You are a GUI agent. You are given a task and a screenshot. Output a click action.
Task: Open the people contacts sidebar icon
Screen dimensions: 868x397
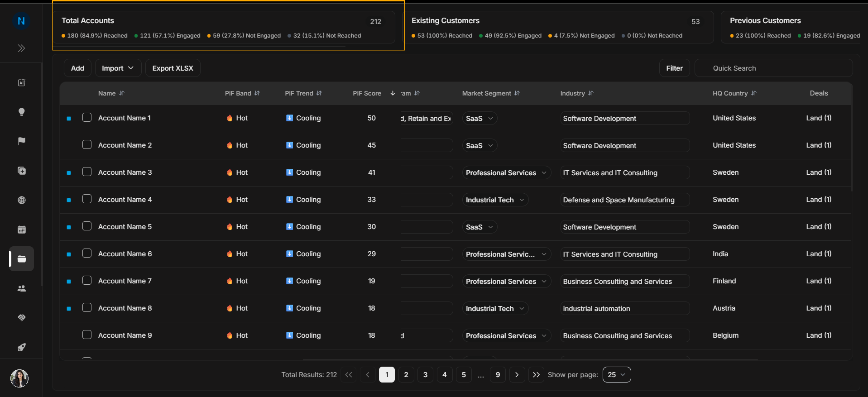21,288
